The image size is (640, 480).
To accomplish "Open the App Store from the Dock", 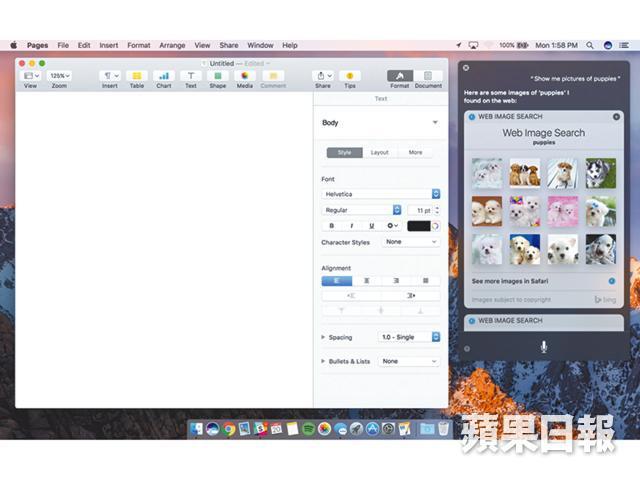I will point(372,429).
